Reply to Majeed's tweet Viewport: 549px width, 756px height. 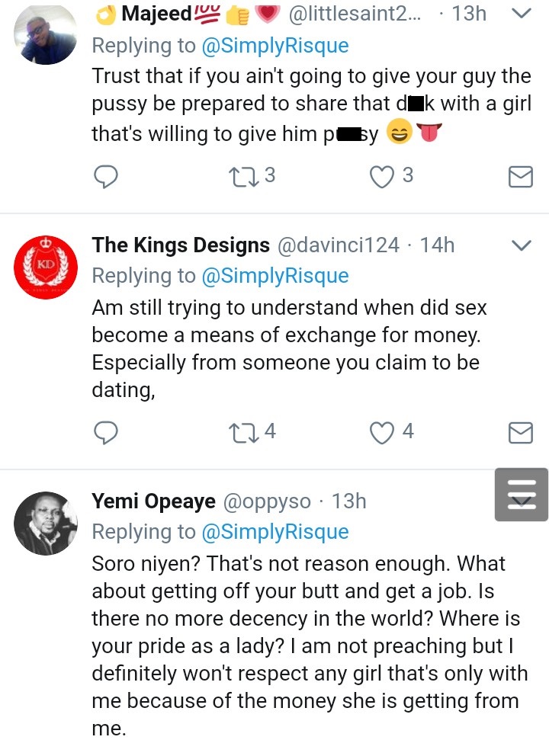click(104, 177)
